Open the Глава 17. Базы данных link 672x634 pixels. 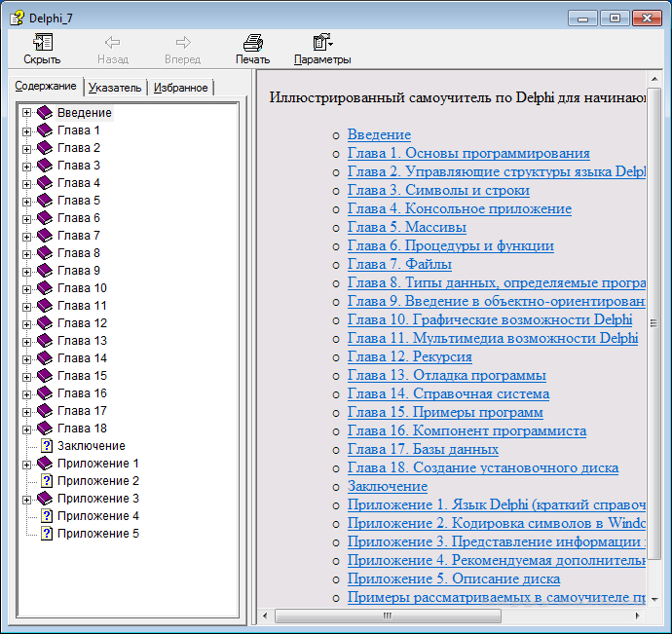(423, 449)
